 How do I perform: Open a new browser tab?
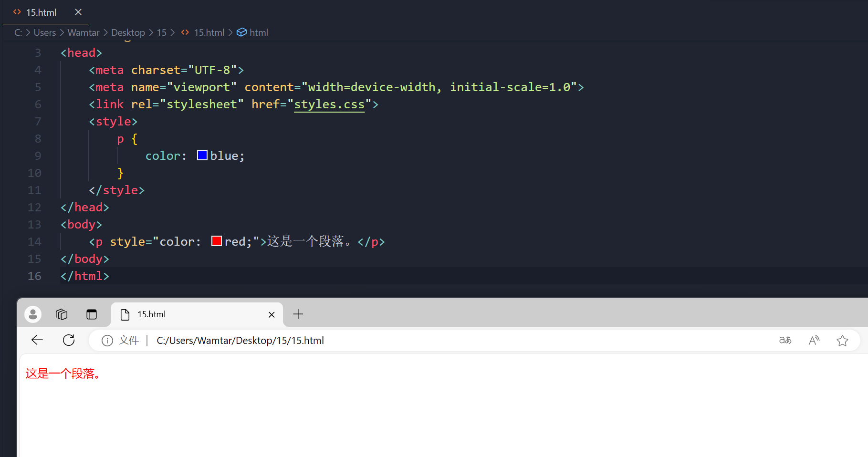[x=298, y=314]
